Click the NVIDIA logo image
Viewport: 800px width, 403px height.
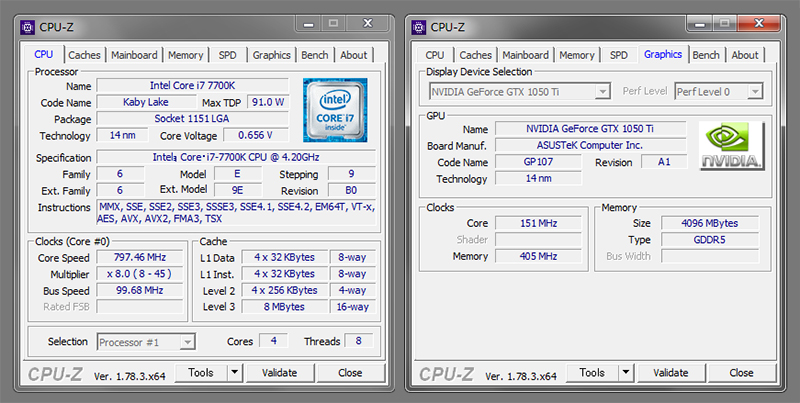coord(731,145)
